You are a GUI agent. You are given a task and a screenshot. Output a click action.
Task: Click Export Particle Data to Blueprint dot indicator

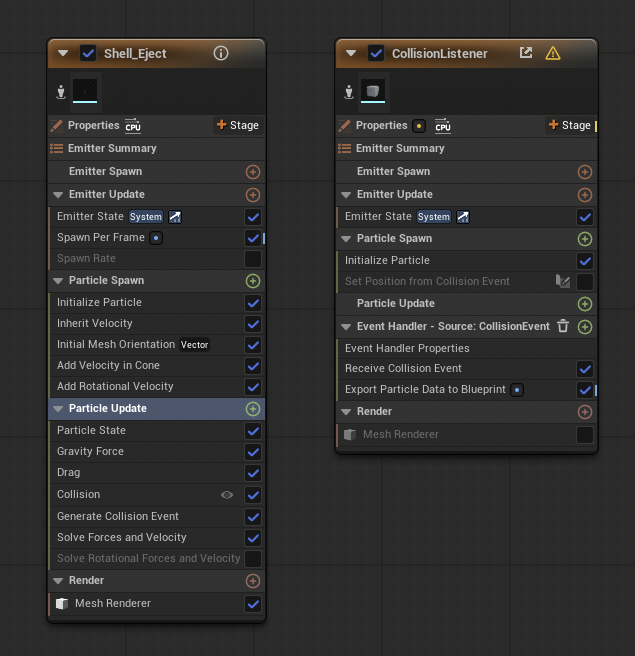click(517, 390)
